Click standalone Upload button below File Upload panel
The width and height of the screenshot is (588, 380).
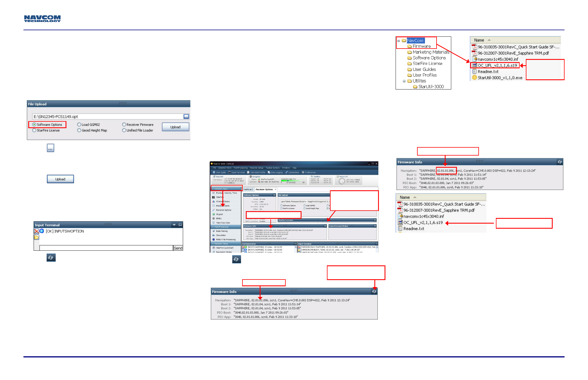pyautogui.click(x=60, y=179)
